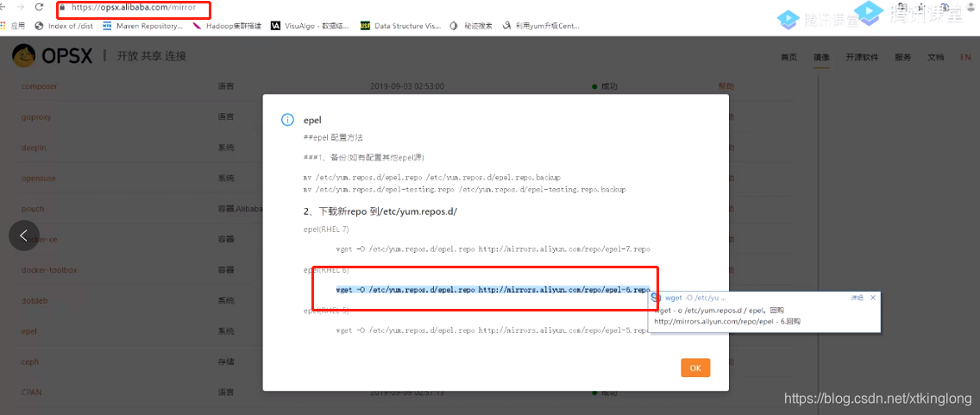Screen dimensions: 980x415
Task: Open the '利用yum升级Cent...' bookmark
Action: (543, 26)
